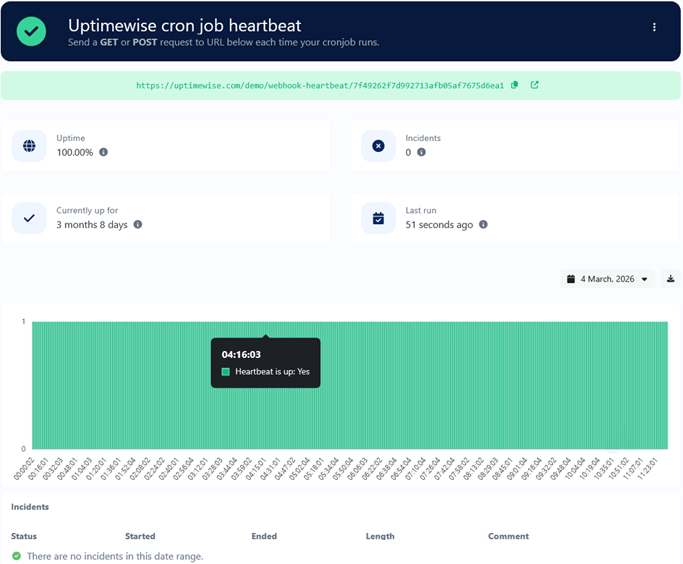Click the Incidents info icon

421,152
